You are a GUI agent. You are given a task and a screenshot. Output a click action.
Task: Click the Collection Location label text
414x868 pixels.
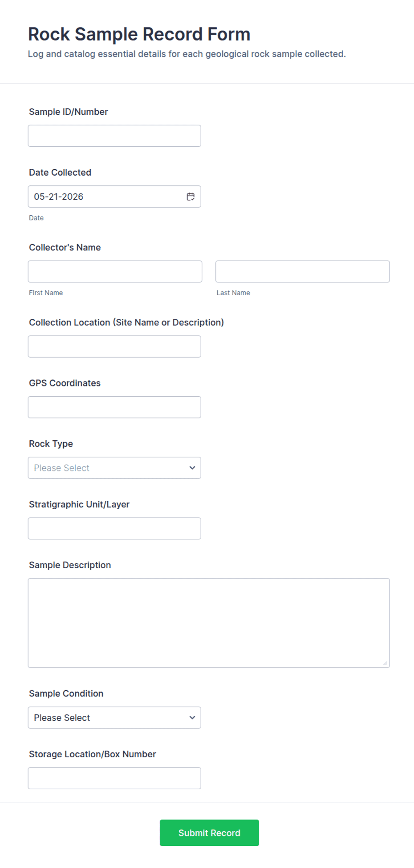126,322
